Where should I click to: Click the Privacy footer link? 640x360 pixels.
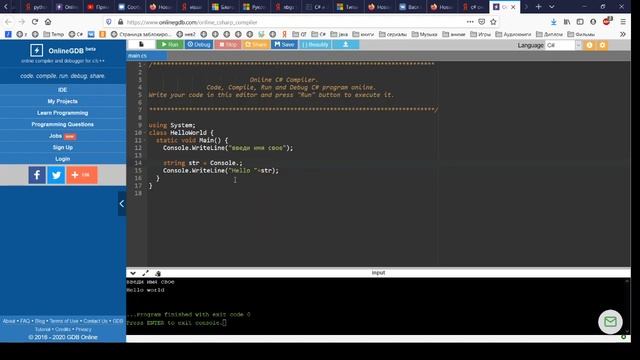coord(83,329)
